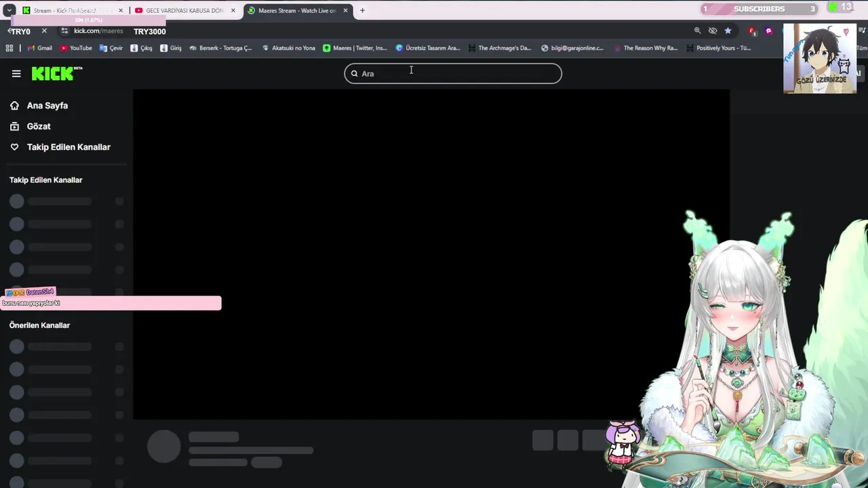Click the Takip Edilen Kanallar section heading
Image resolution: width=868 pixels, height=488 pixels.
(x=45, y=180)
